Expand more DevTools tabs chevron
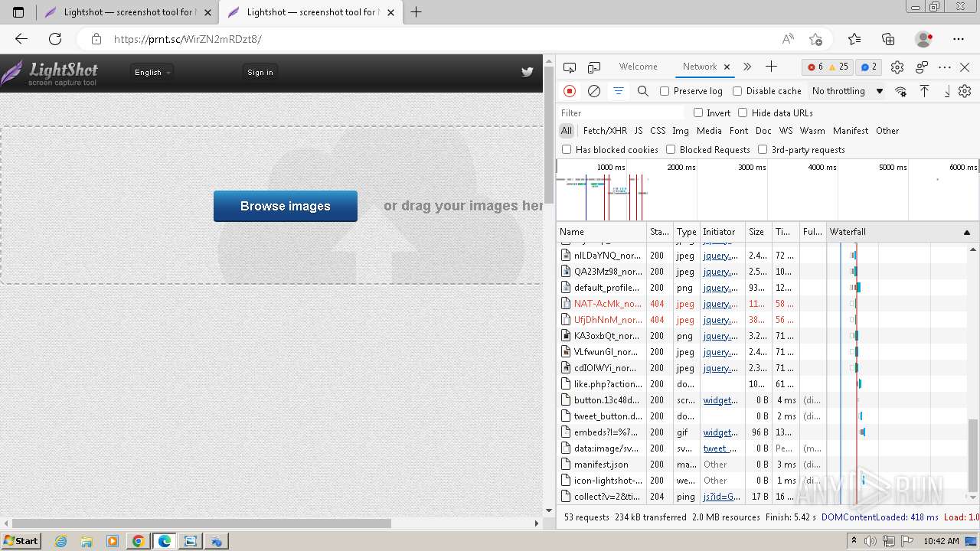This screenshot has height=551, width=980. click(747, 67)
